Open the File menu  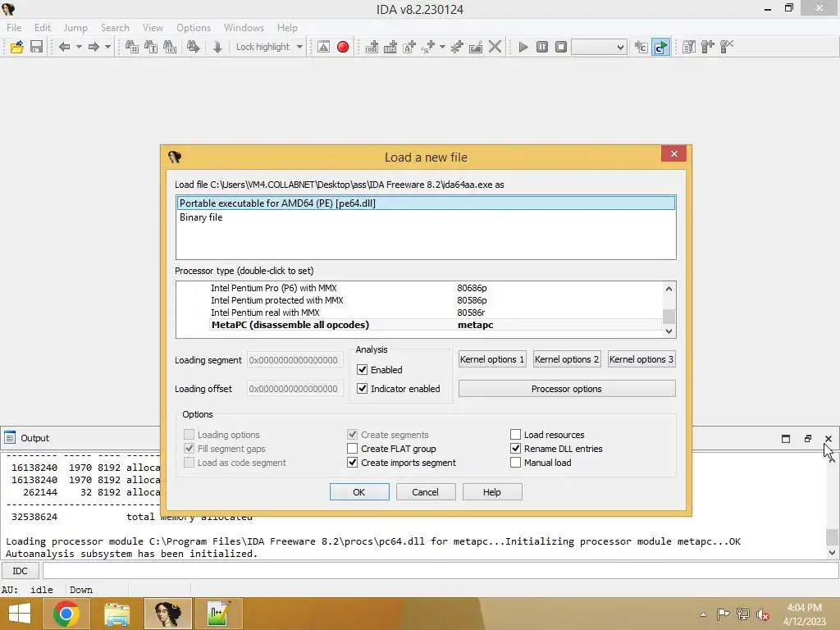[14, 27]
